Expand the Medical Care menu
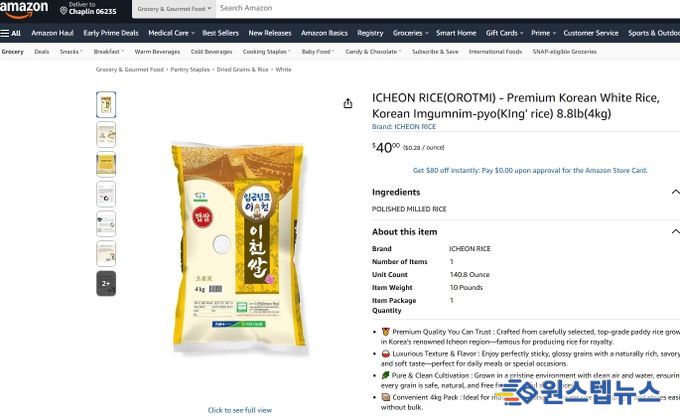This screenshot has width=680, height=420. pos(171,33)
